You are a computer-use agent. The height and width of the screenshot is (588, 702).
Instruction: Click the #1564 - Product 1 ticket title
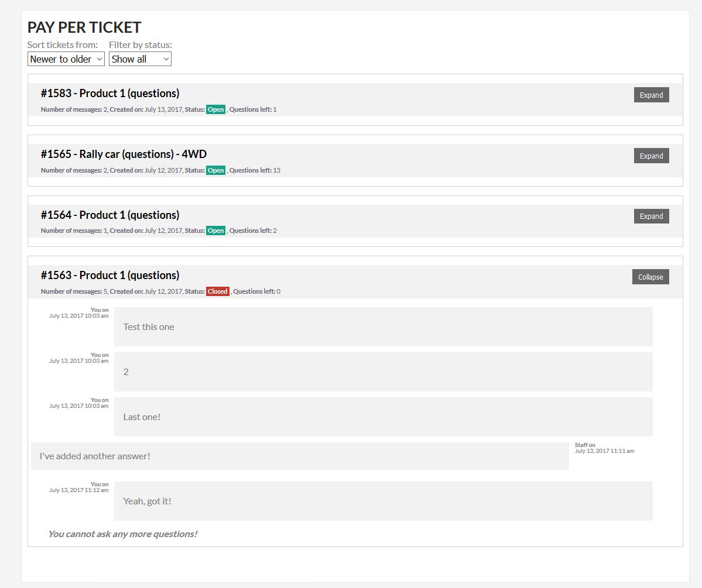(x=110, y=215)
